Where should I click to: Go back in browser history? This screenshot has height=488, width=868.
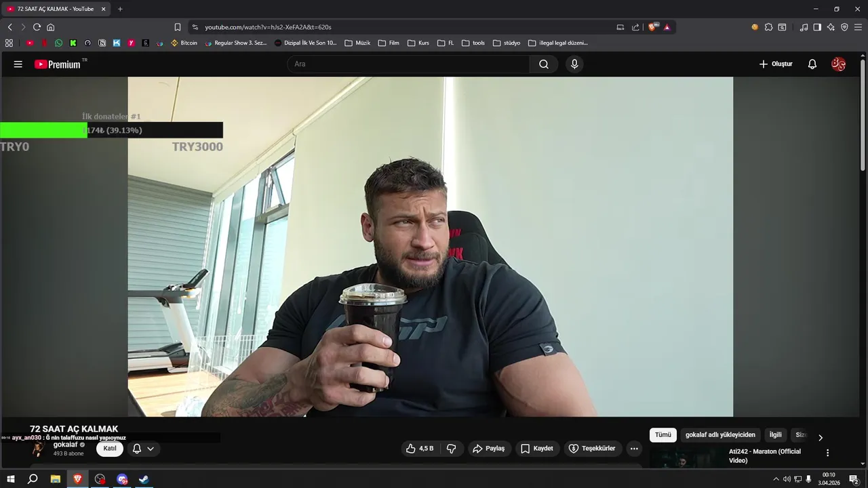click(x=9, y=27)
